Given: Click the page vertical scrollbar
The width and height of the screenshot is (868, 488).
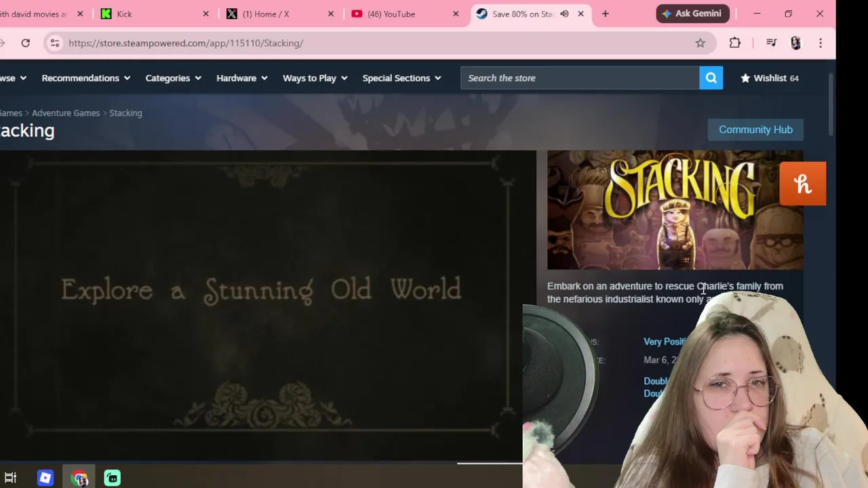Looking at the screenshot, I should (831, 106).
